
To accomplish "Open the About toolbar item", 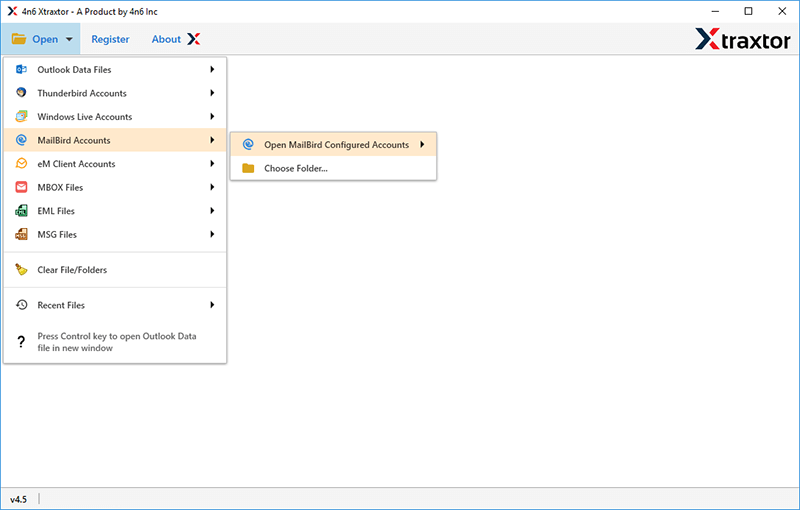I will [x=166, y=39].
